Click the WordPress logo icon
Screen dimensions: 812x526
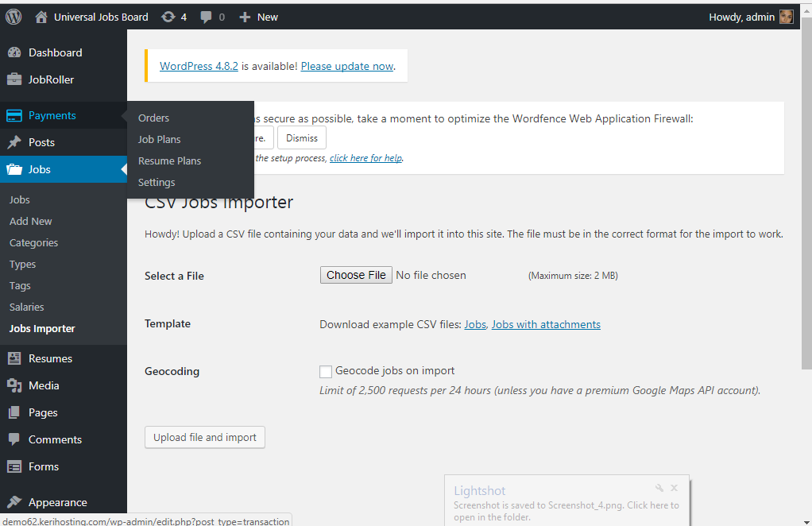click(x=14, y=17)
